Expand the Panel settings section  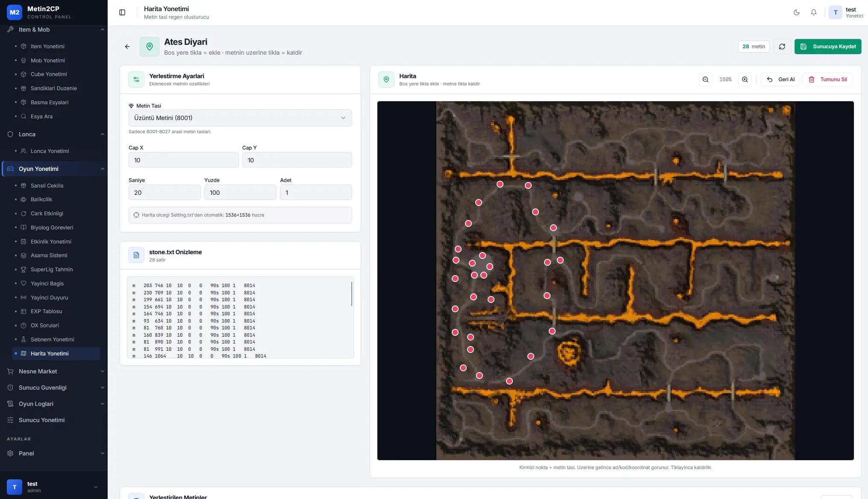click(54, 453)
